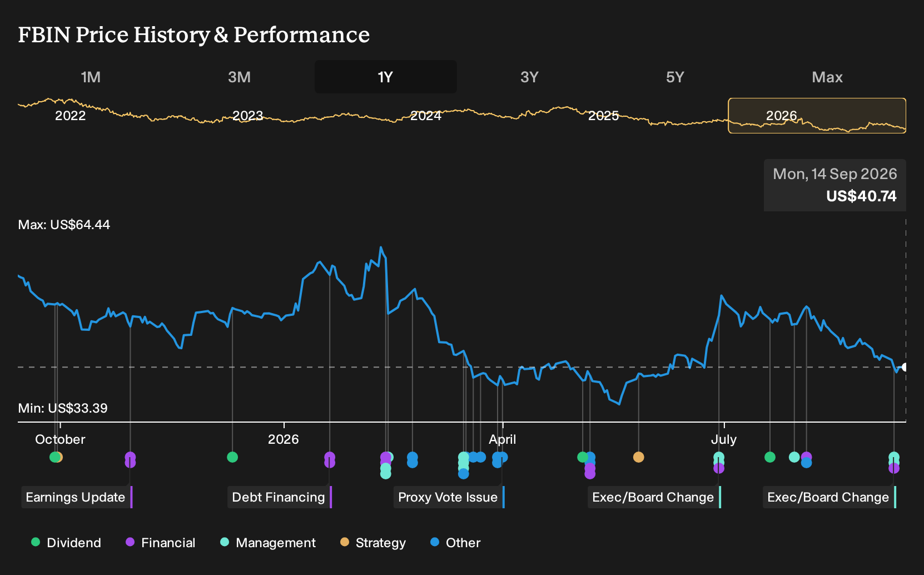Switch to the 5Y time range
924x575 pixels.
tap(675, 77)
